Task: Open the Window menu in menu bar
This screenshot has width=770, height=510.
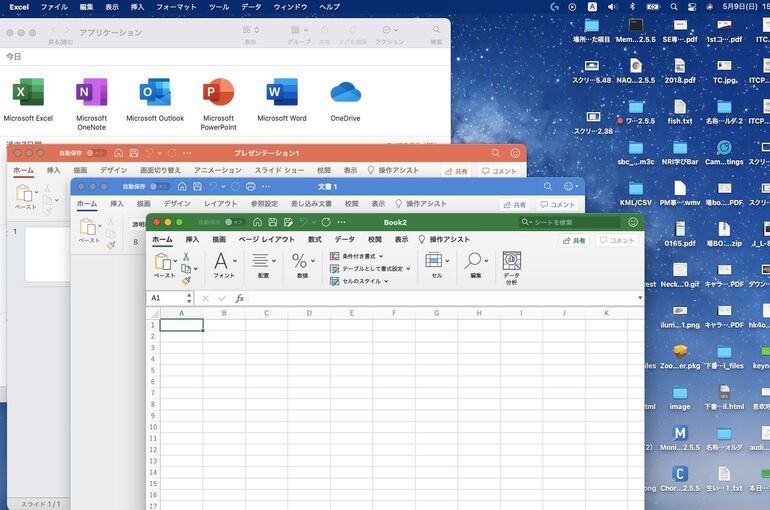Action: [290, 7]
